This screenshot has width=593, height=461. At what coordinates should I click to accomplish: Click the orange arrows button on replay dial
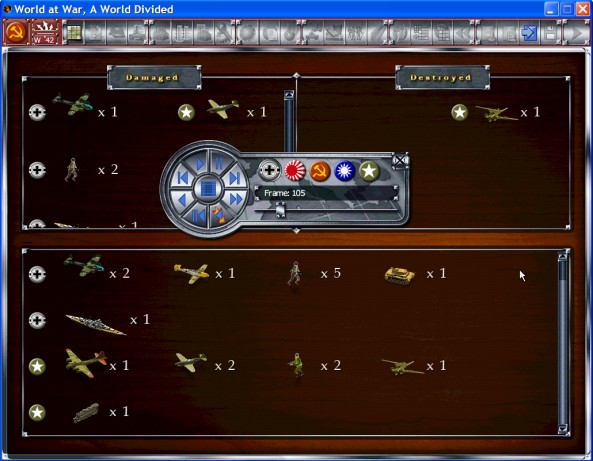pos(218,215)
